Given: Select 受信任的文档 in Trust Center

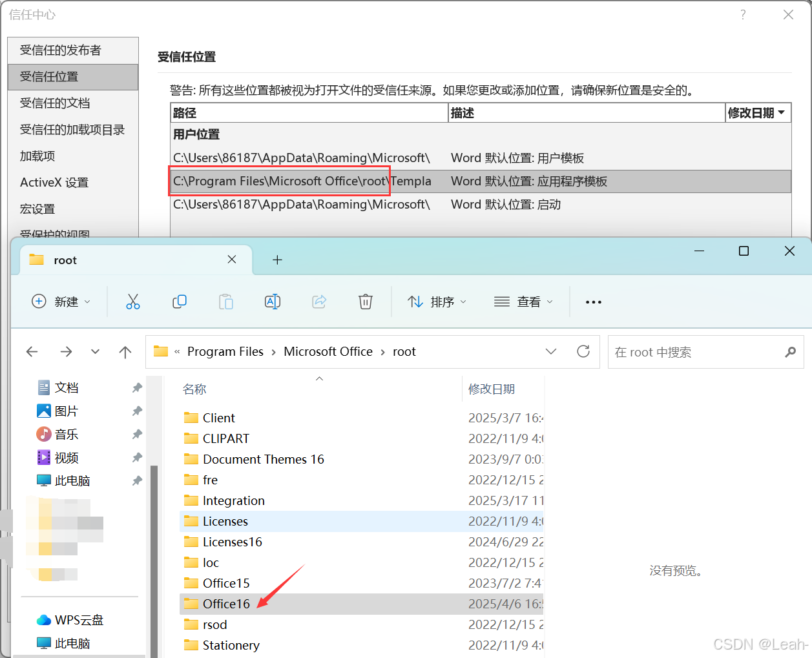Looking at the screenshot, I should tap(73, 103).
